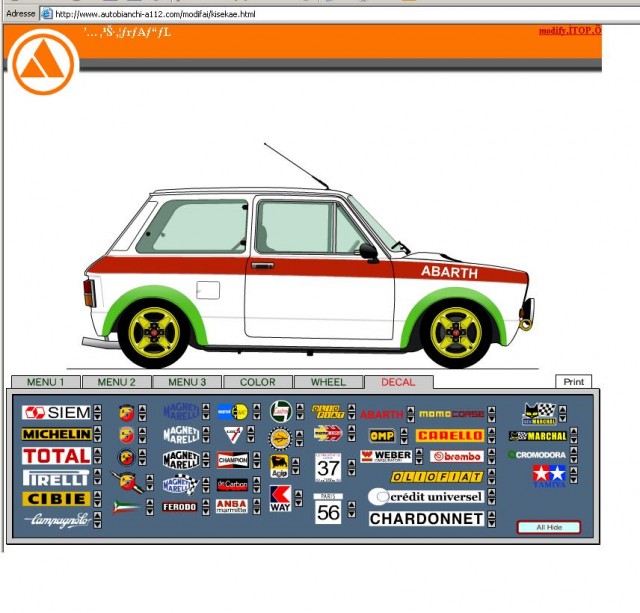Apply the MICHELIN decal

pos(56,434)
